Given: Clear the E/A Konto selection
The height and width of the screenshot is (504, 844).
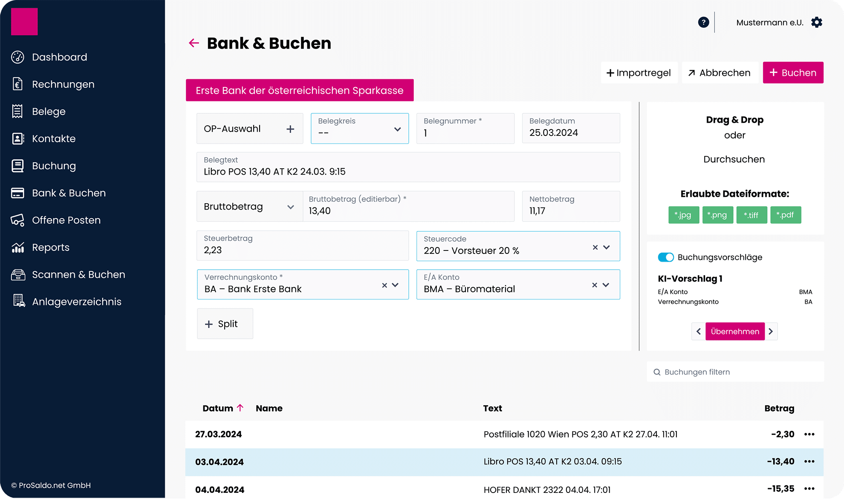Looking at the screenshot, I should point(594,285).
